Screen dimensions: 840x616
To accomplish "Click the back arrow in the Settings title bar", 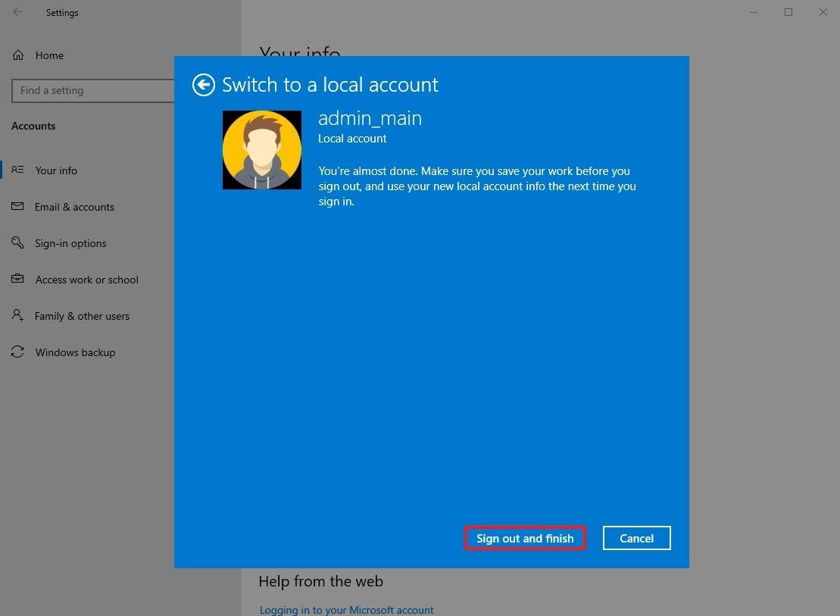I will 17,12.
